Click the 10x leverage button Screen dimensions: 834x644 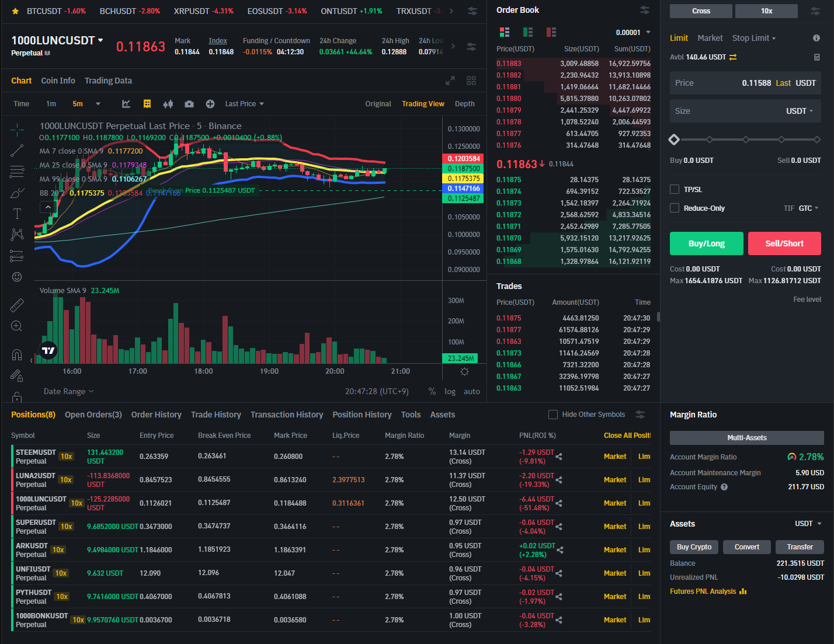tap(766, 11)
